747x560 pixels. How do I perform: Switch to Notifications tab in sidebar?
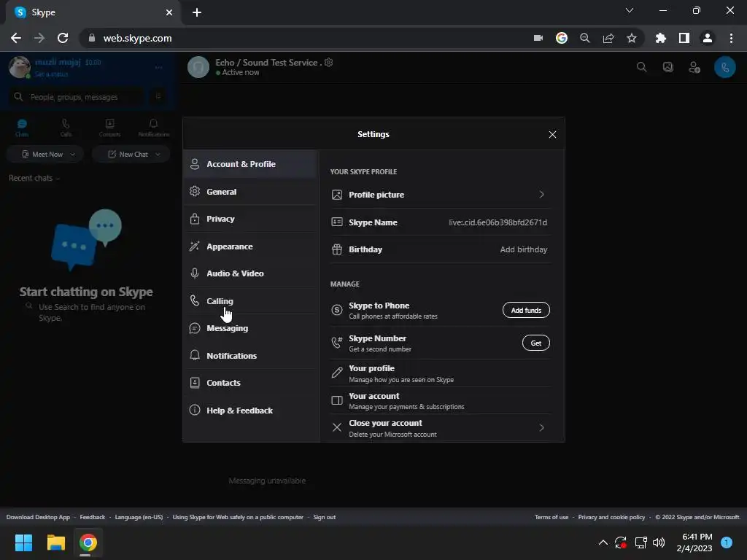153,128
